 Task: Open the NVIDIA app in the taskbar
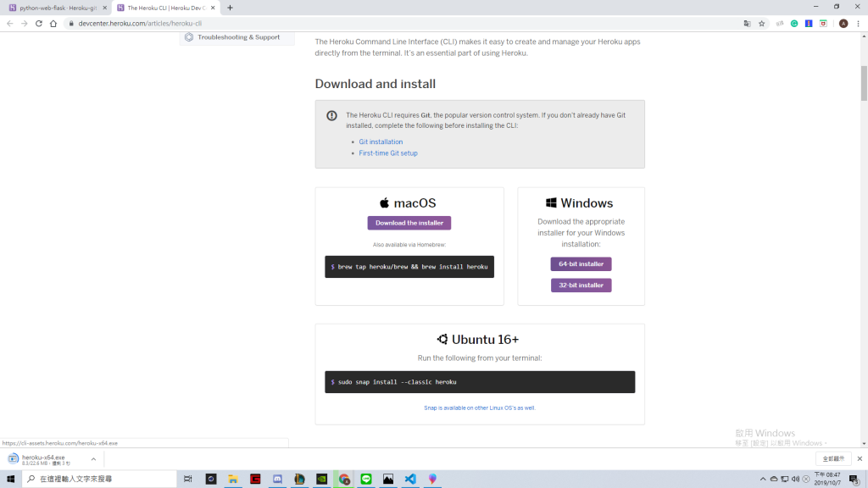pyautogui.click(x=321, y=479)
